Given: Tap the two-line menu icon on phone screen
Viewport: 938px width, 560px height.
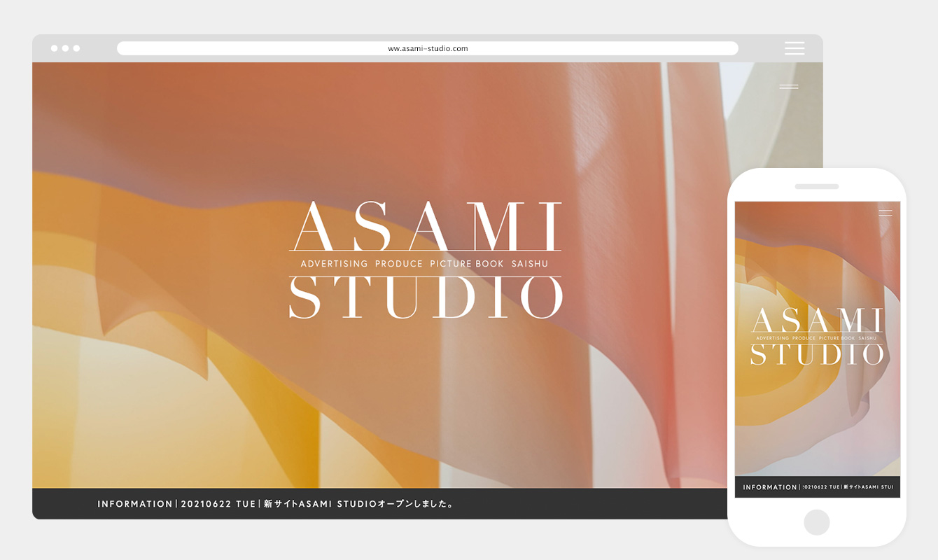Looking at the screenshot, I should coord(885,213).
